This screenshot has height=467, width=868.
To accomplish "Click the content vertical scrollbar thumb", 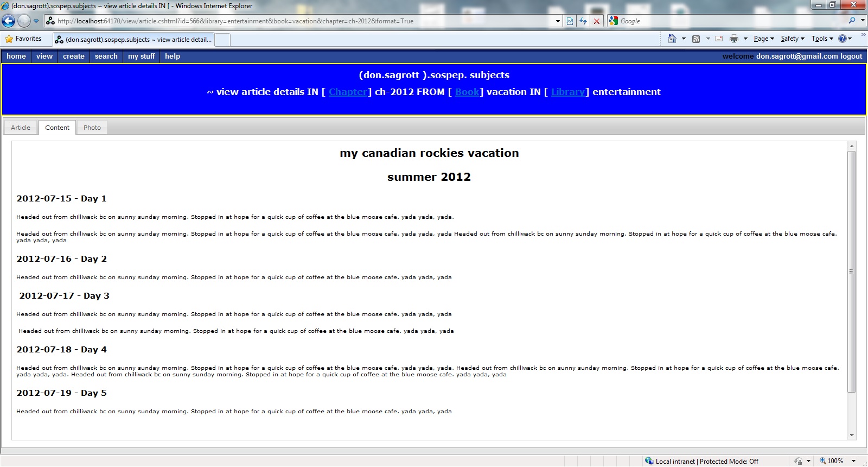I will click(x=852, y=272).
